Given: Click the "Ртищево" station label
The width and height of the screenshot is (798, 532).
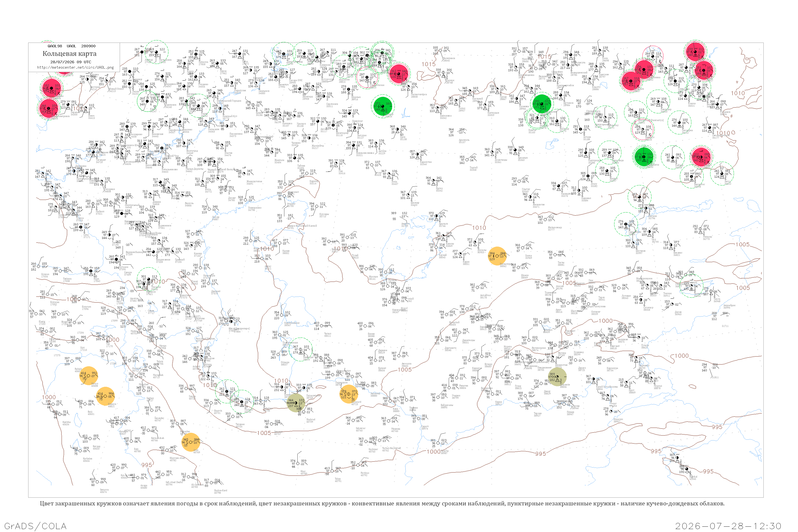Looking at the screenshot, I should click(x=203, y=85).
